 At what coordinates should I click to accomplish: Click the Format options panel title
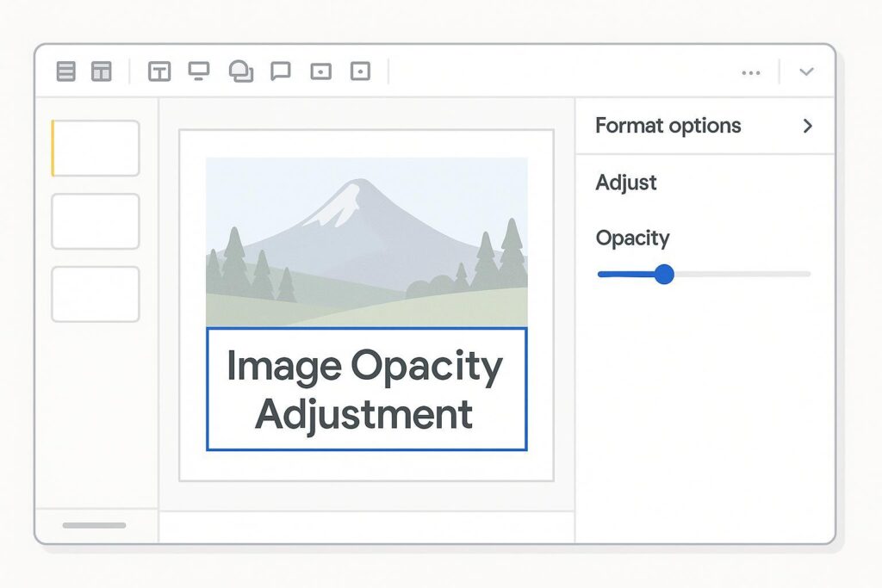click(668, 126)
